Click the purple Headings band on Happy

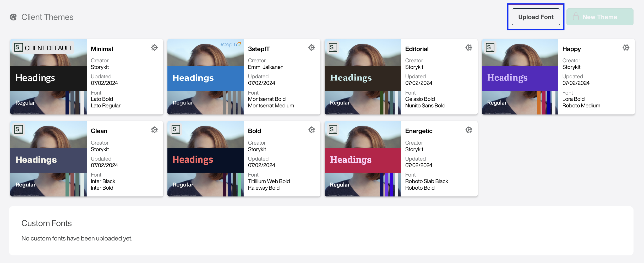(x=520, y=78)
